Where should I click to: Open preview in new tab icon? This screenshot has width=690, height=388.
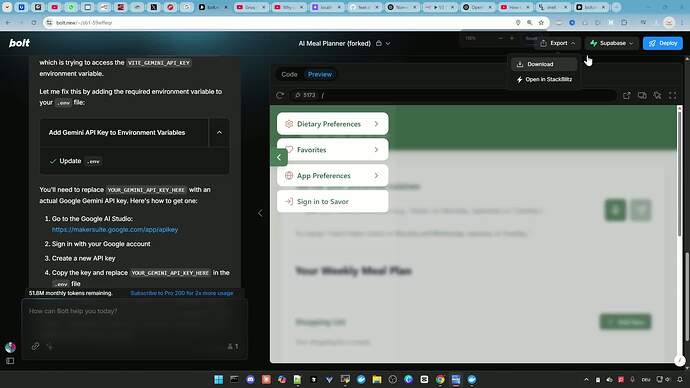click(x=627, y=95)
